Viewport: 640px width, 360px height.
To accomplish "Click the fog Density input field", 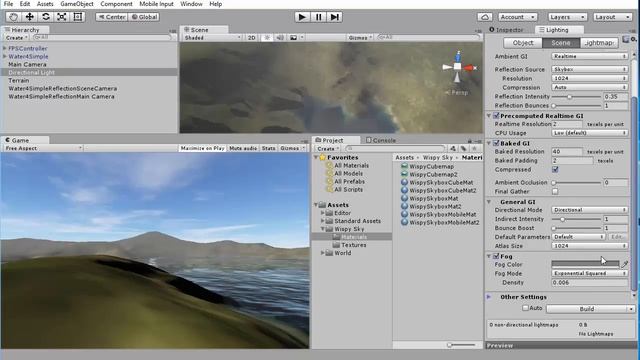I will click(x=589, y=282).
